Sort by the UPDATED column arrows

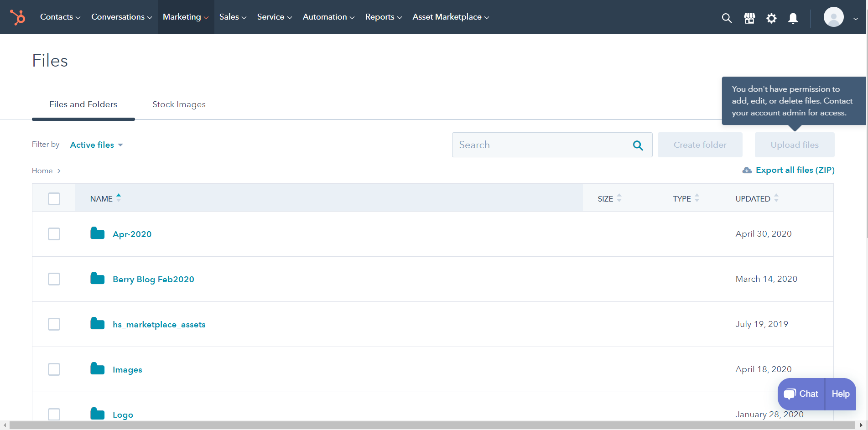coord(777,198)
